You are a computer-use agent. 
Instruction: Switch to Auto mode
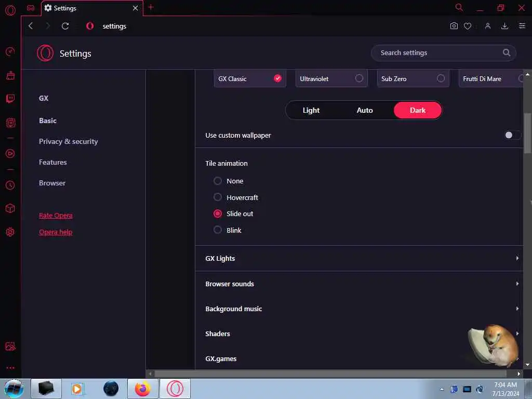365,110
